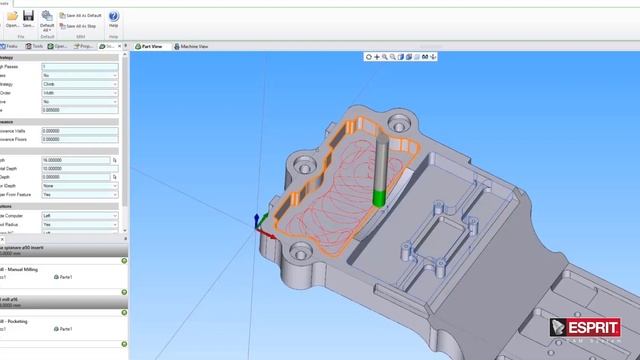The height and width of the screenshot is (360, 640).
Task: Click pin icon of lower operations panel
Action: tap(125, 239)
